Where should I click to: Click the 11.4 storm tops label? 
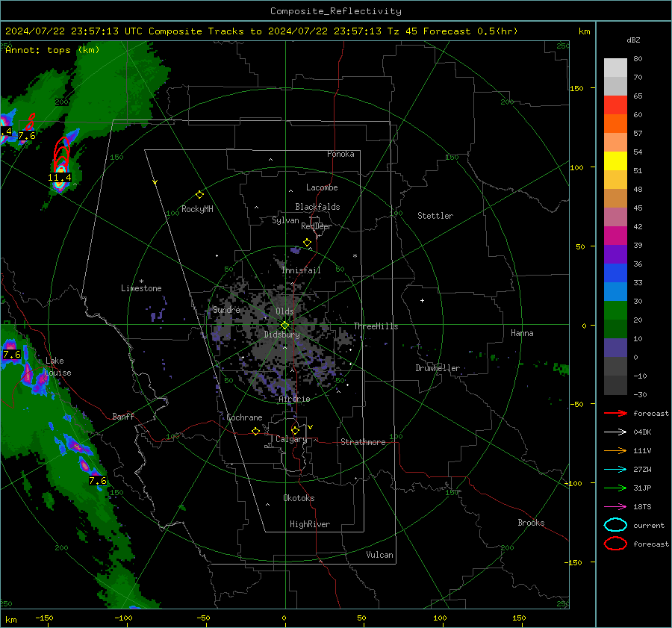(x=60, y=178)
